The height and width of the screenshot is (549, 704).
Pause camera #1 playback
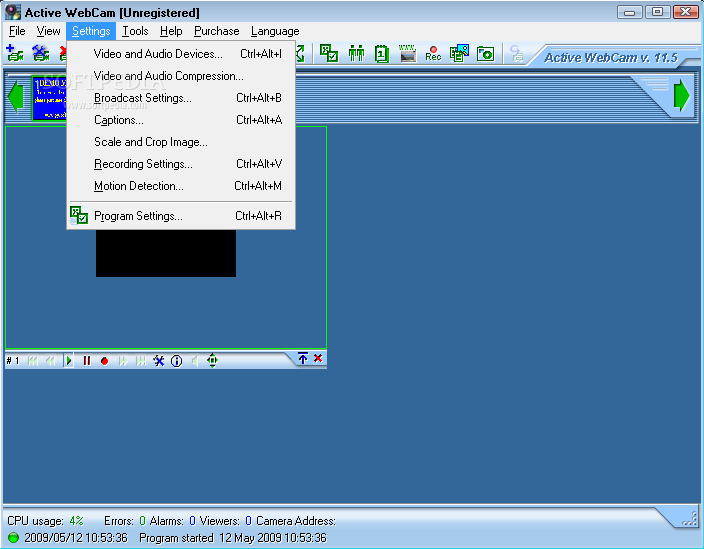pos(87,360)
